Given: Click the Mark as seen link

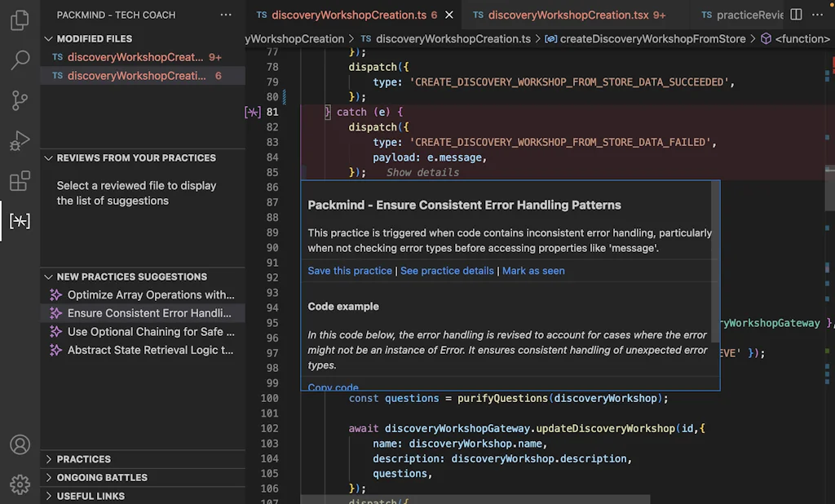Looking at the screenshot, I should [533, 271].
